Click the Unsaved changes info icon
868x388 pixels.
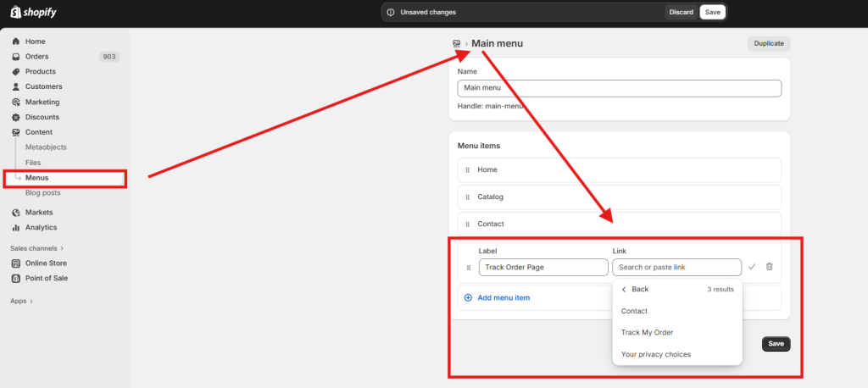[x=390, y=12]
